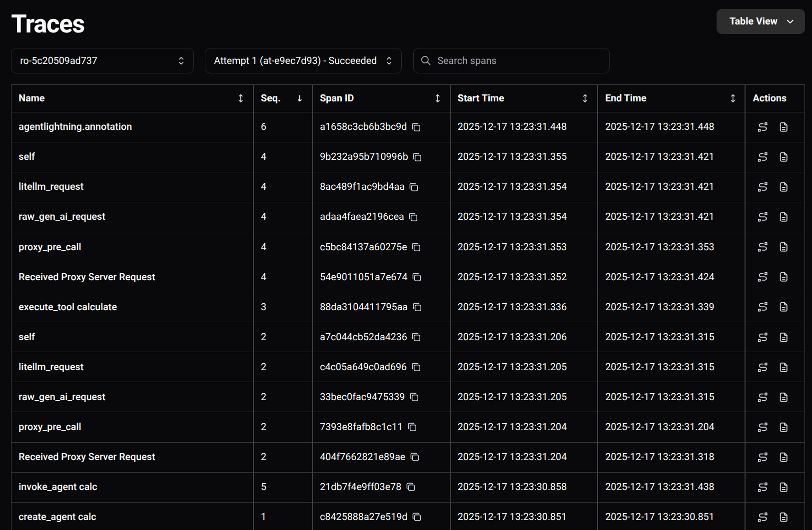Open span flow view for invoke_agent calc
The image size is (812, 530).
762,487
